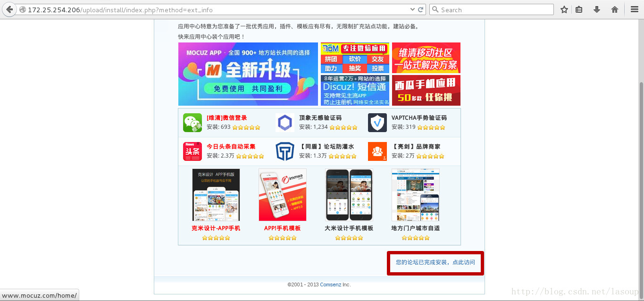Open the 克米设计 APP手机版 thumbnail
Screen dimensions: 644x301
tap(216, 195)
